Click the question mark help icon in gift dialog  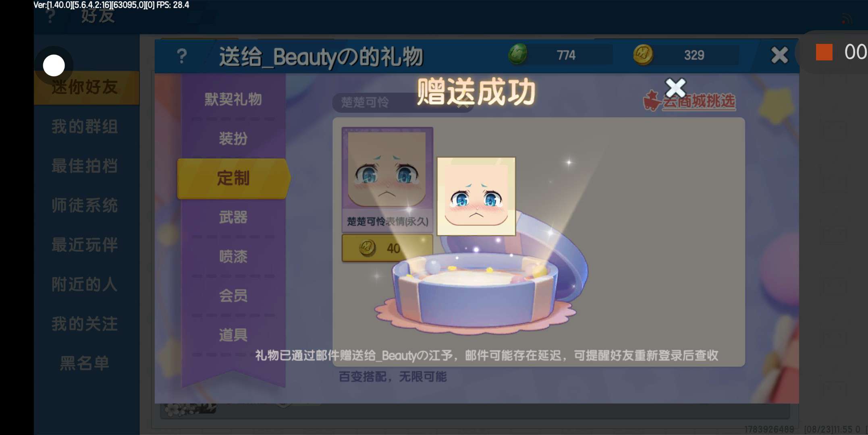[x=182, y=56]
